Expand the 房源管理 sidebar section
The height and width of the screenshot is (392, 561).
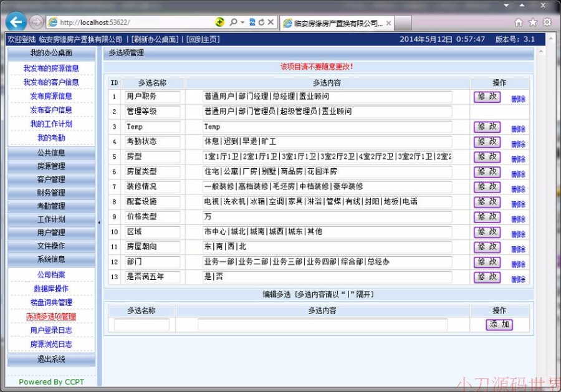(52, 166)
